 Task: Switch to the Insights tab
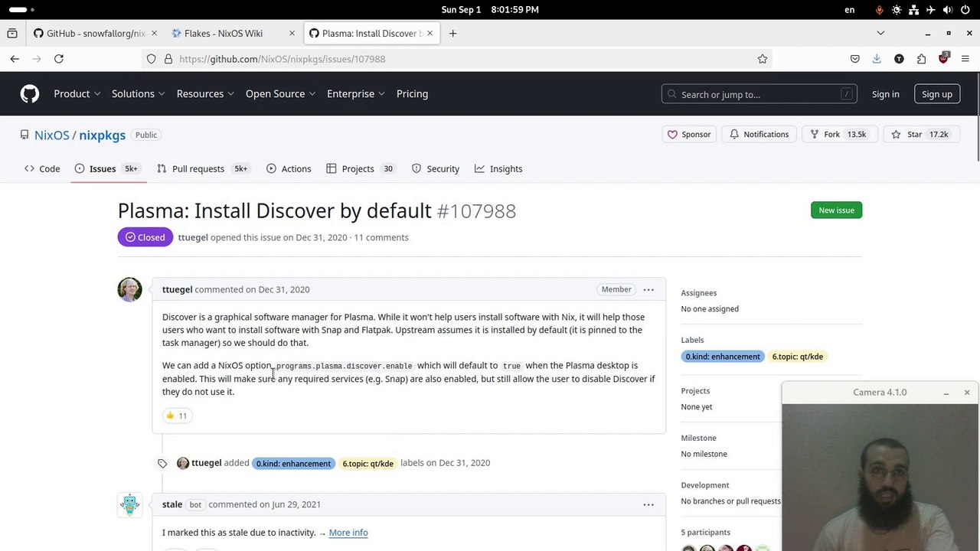pyautogui.click(x=498, y=168)
